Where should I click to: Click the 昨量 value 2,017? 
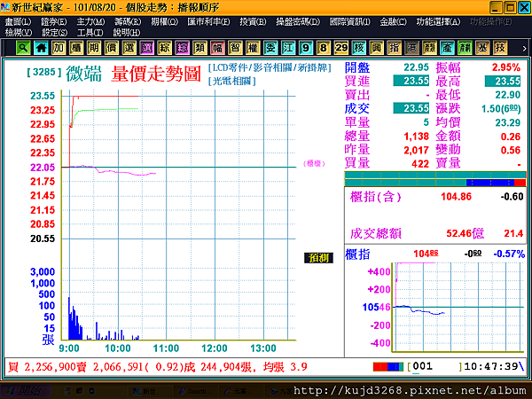click(x=417, y=150)
